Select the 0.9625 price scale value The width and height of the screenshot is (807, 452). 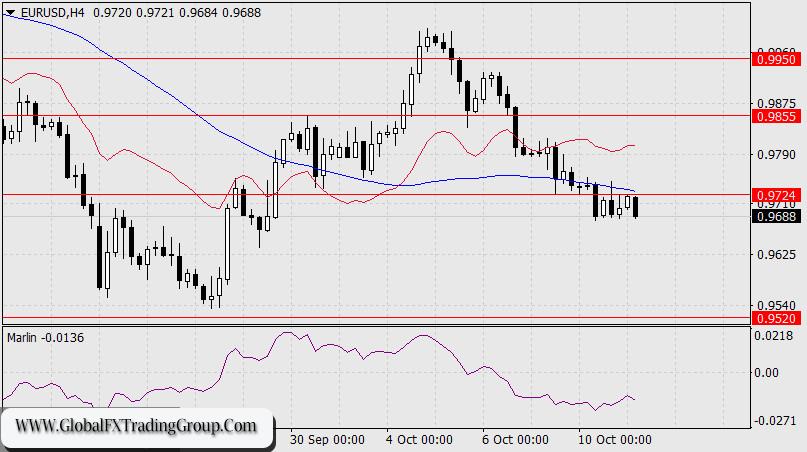777,255
